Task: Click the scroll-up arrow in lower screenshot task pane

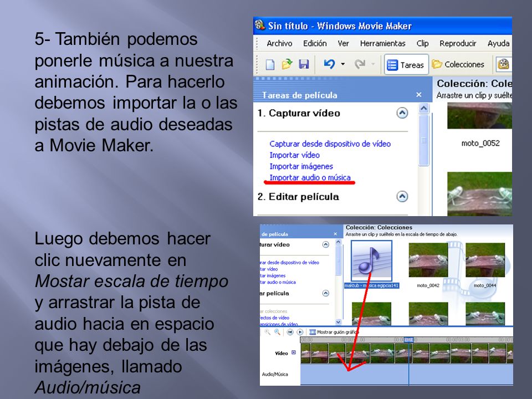Action: [338, 242]
